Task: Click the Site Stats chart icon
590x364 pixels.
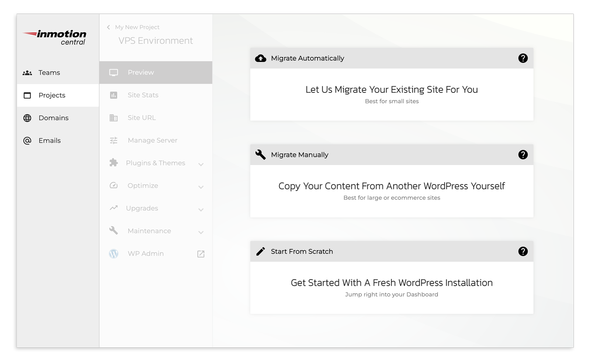Action: click(114, 95)
